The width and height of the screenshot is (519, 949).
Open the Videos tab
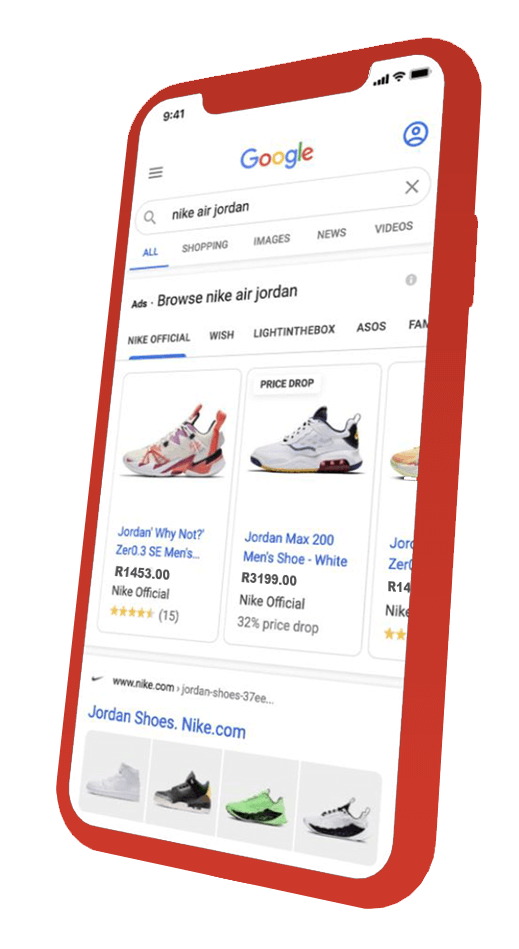[x=394, y=228]
